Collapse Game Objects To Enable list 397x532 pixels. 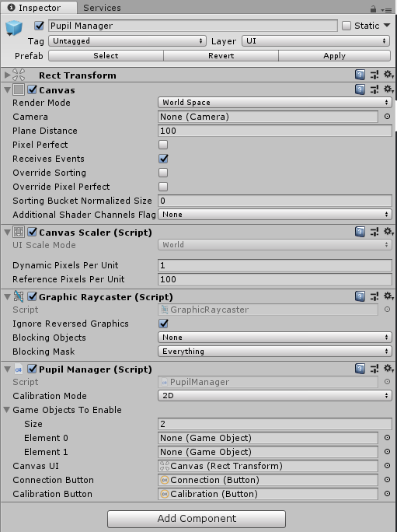point(6,410)
